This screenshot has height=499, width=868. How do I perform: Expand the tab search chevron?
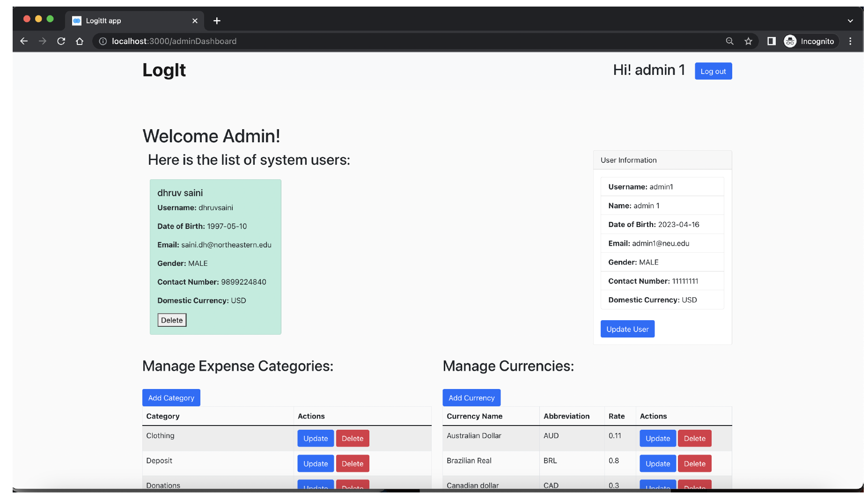(x=851, y=21)
